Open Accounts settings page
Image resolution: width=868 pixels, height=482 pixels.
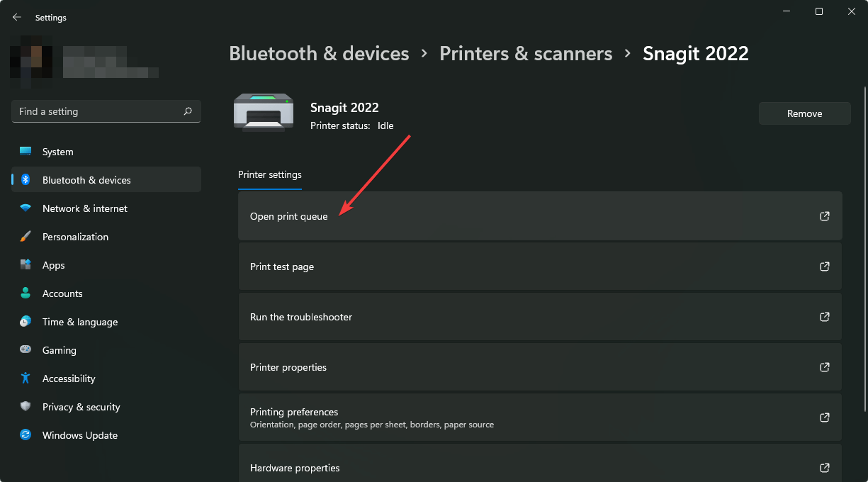62,293
